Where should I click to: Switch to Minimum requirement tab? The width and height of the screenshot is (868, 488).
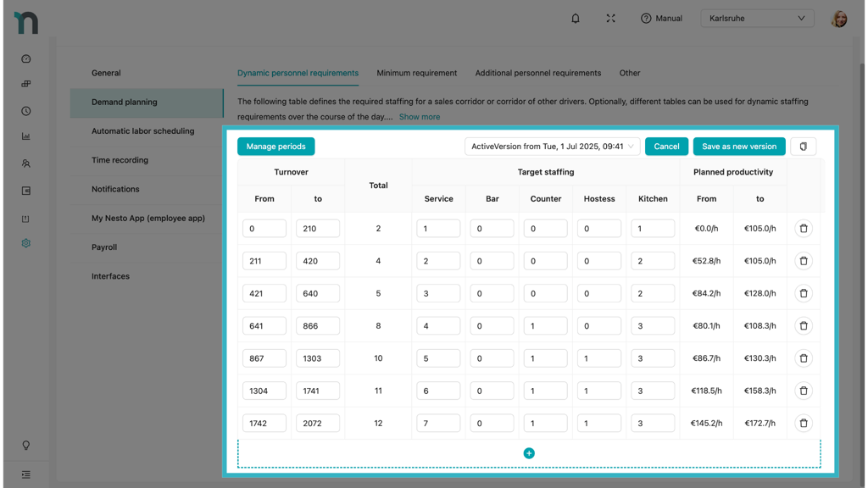[416, 73]
